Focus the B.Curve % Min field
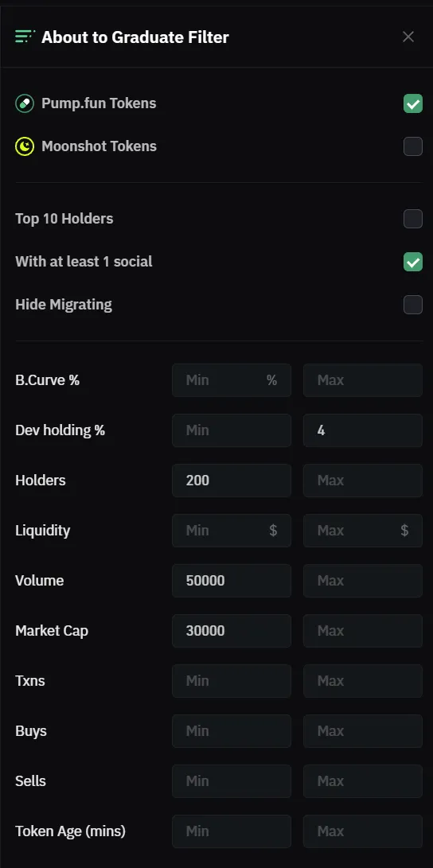Image resolution: width=433 pixels, height=868 pixels. point(232,380)
